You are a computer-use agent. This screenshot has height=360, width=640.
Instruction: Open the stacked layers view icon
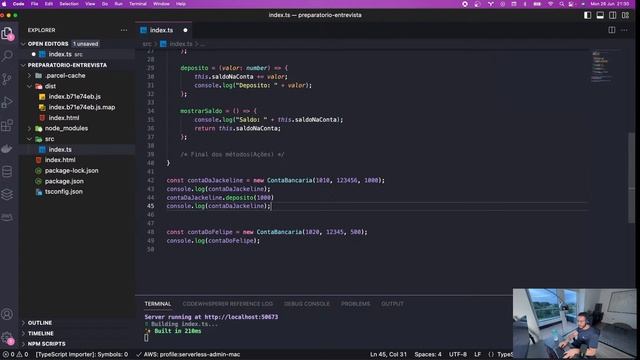[7, 194]
